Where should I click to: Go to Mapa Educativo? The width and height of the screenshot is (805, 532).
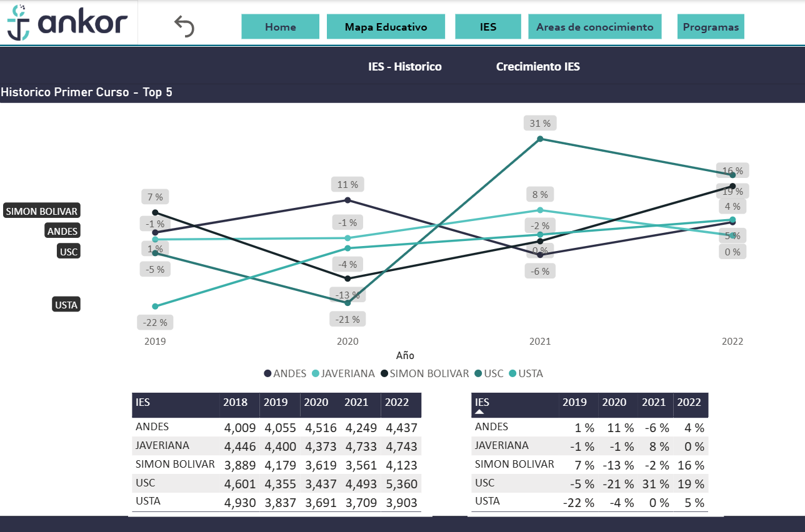point(386,27)
